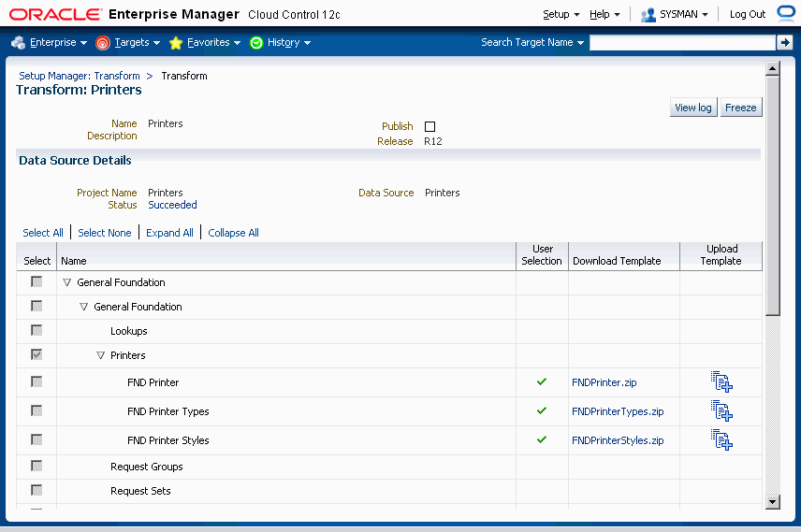This screenshot has height=532, width=801.
Task: Click the scrollbar down arrow
Action: click(x=772, y=502)
